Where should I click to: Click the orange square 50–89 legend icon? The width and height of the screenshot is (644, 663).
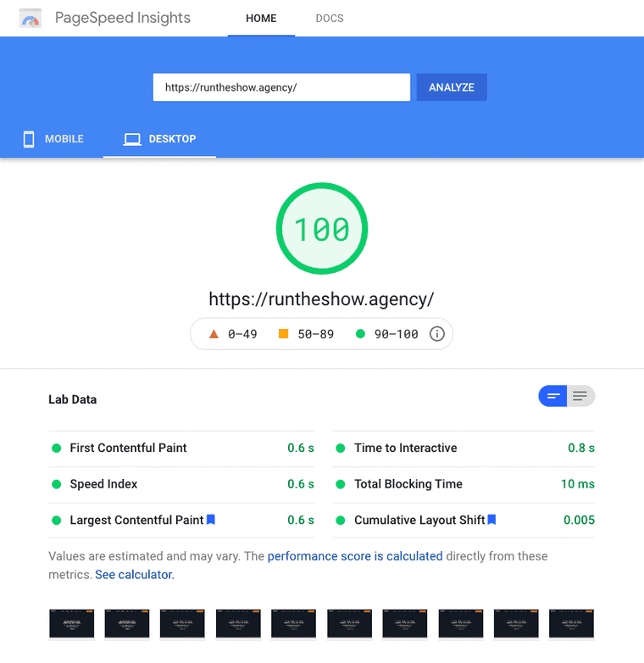coord(284,334)
